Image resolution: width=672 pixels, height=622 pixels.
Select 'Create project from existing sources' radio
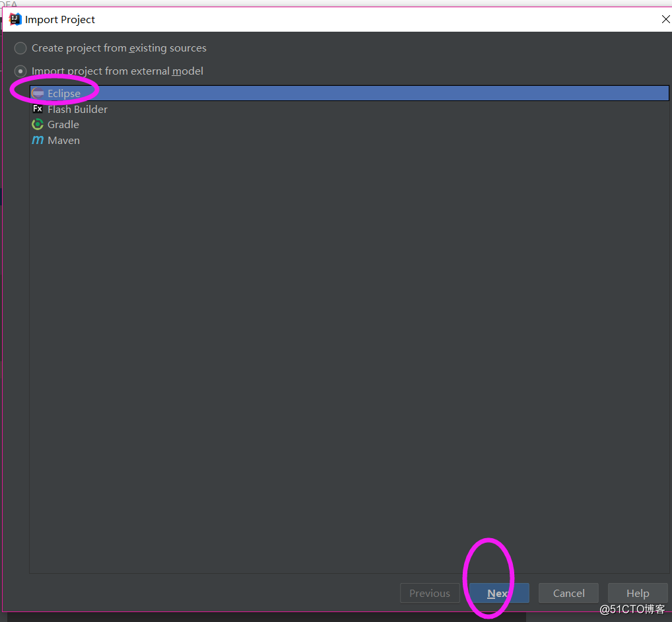click(20, 48)
